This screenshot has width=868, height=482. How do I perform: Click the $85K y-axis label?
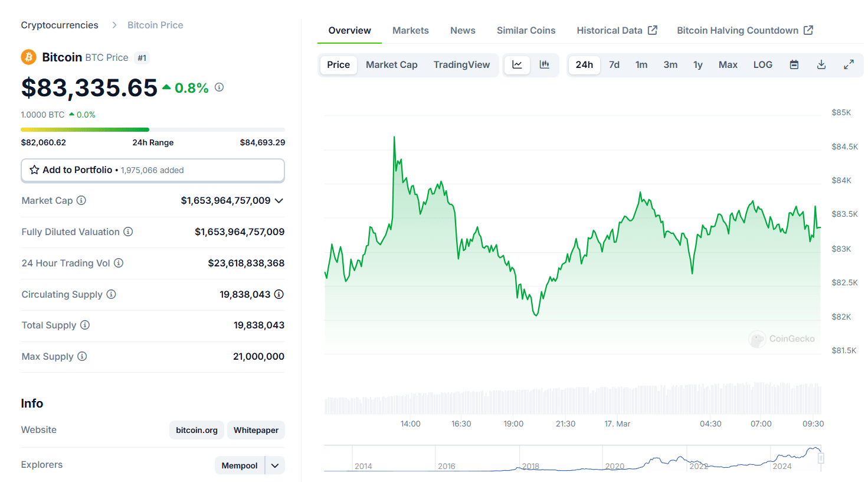coord(841,112)
